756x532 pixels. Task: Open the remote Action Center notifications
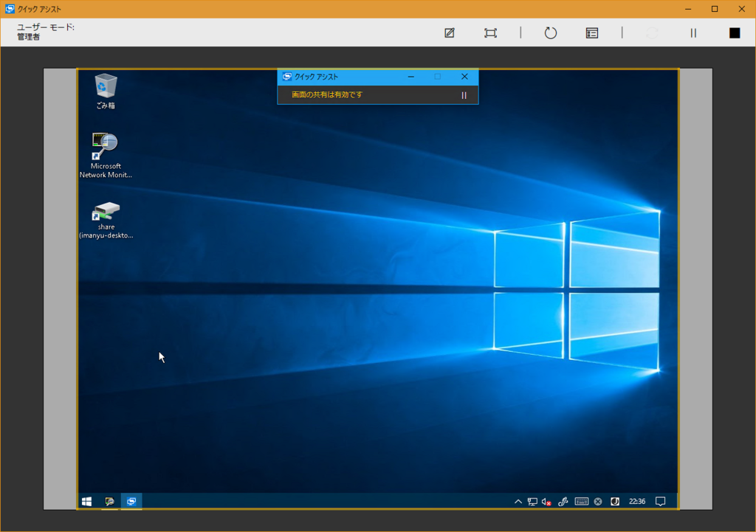(x=661, y=502)
